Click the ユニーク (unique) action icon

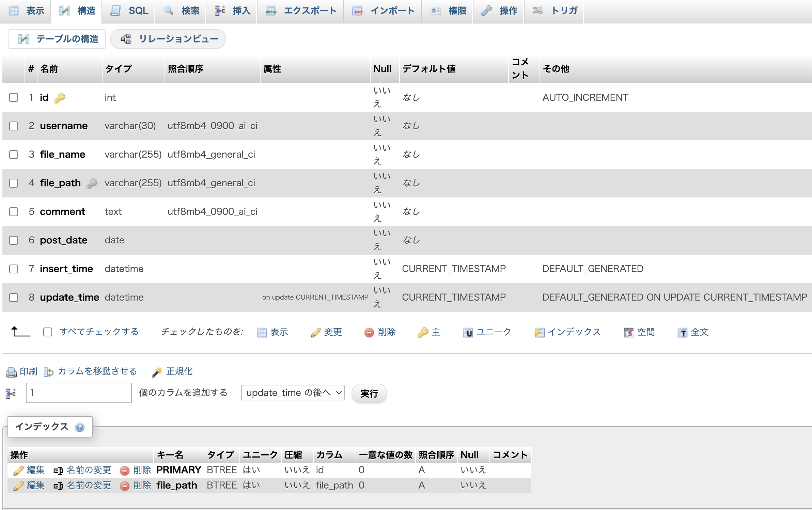[487, 332]
